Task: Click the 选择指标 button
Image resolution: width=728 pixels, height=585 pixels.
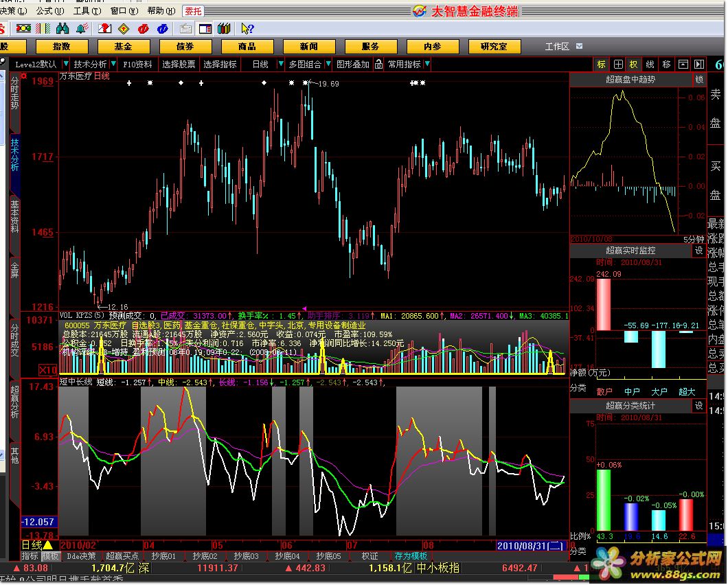Action: tap(220, 64)
